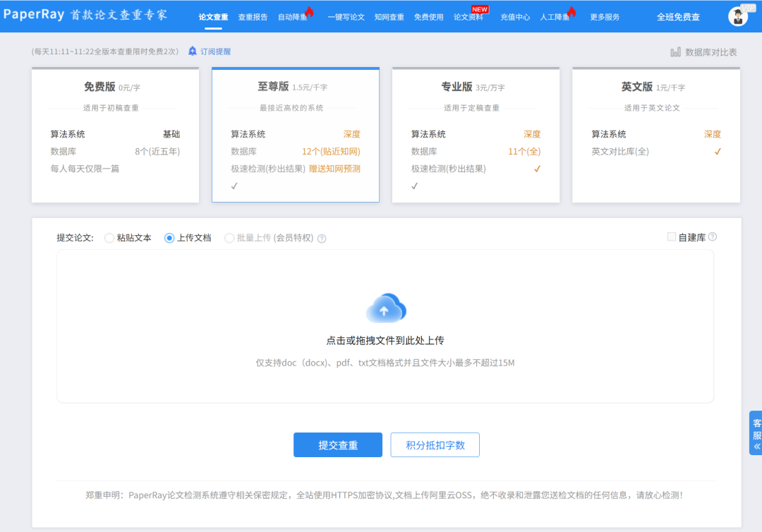Open the 更多服务 menu

pyautogui.click(x=605, y=17)
